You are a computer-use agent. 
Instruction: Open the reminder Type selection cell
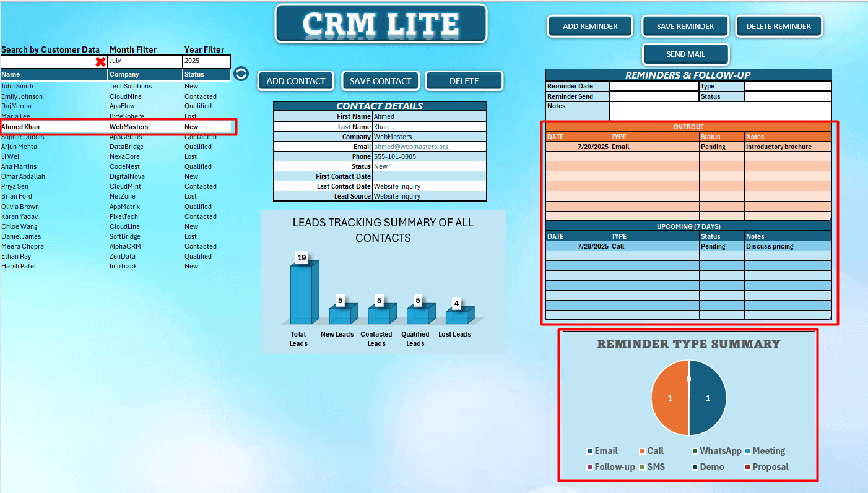788,86
